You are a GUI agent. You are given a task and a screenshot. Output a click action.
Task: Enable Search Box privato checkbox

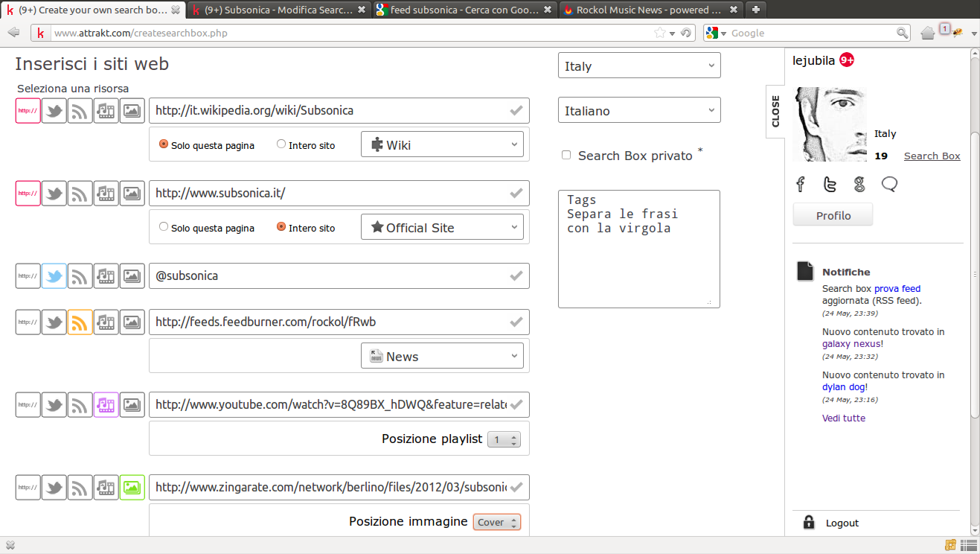tap(566, 155)
